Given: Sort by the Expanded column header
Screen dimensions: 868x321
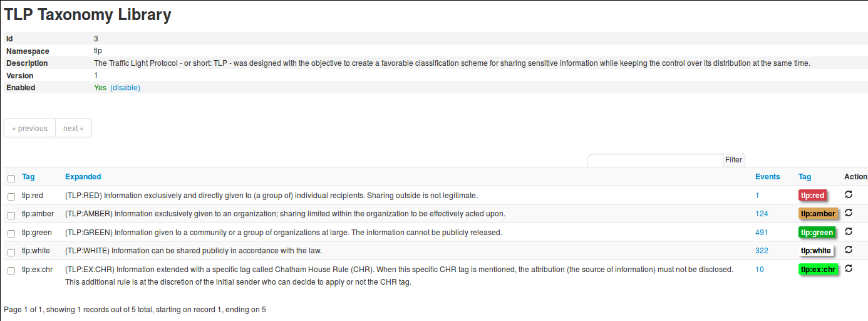Looking at the screenshot, I should click(83, 177).
